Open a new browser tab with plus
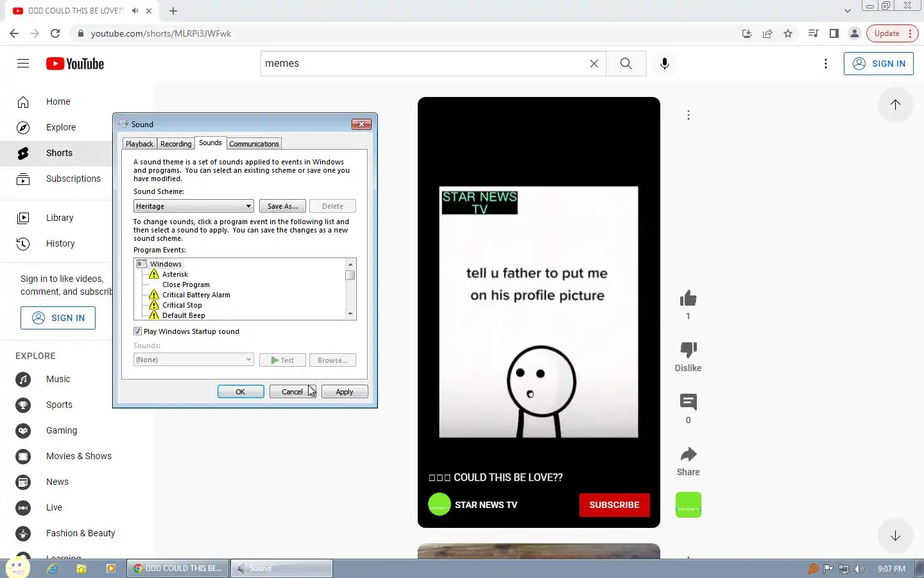924x578 pixels. pyautogui.click(x=173, y=11)
